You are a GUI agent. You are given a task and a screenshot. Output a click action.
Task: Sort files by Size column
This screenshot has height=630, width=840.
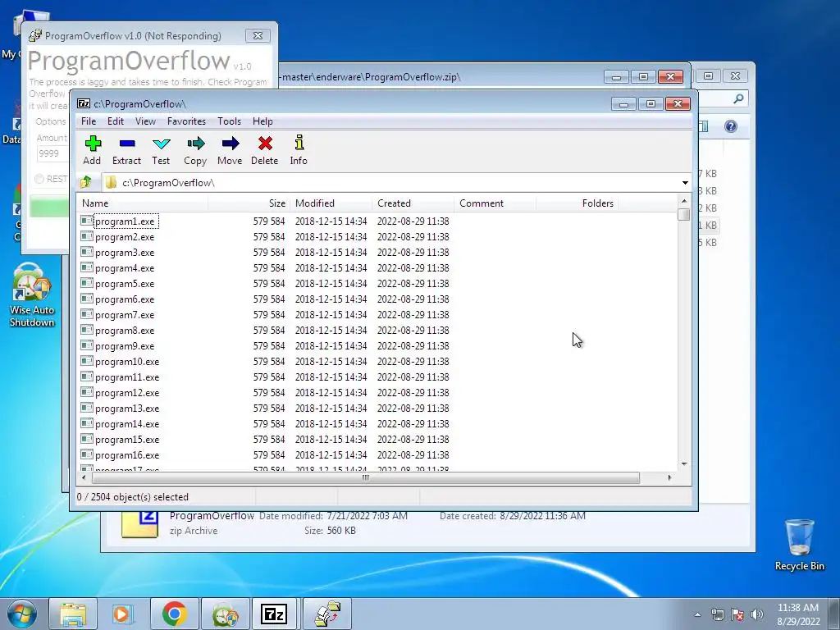tap(249, 203)
